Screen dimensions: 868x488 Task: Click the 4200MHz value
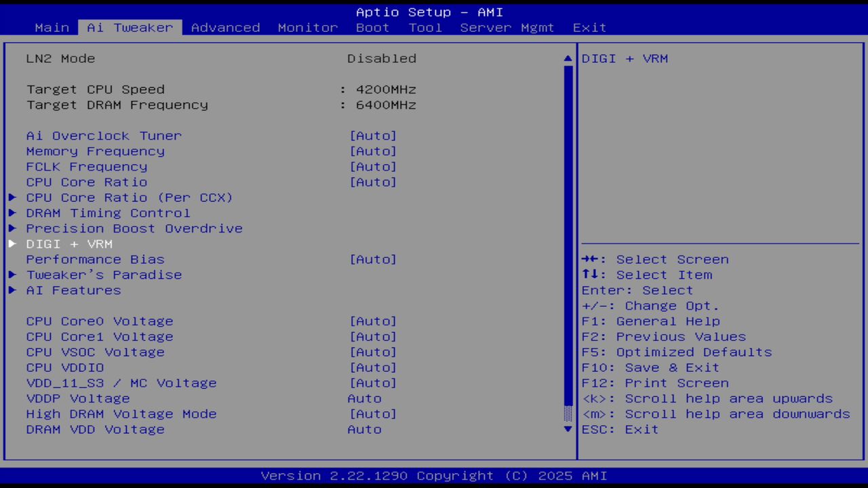[x=386, y=89]
